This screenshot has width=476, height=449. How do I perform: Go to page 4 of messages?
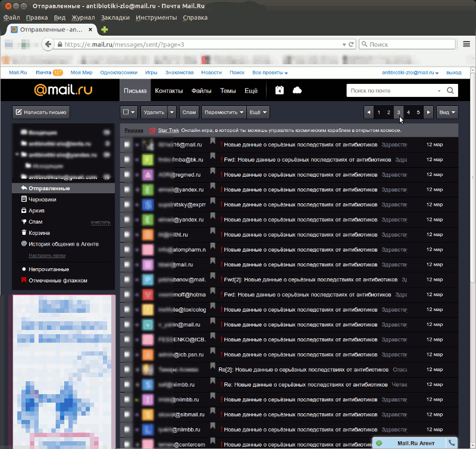pos(408,112)
